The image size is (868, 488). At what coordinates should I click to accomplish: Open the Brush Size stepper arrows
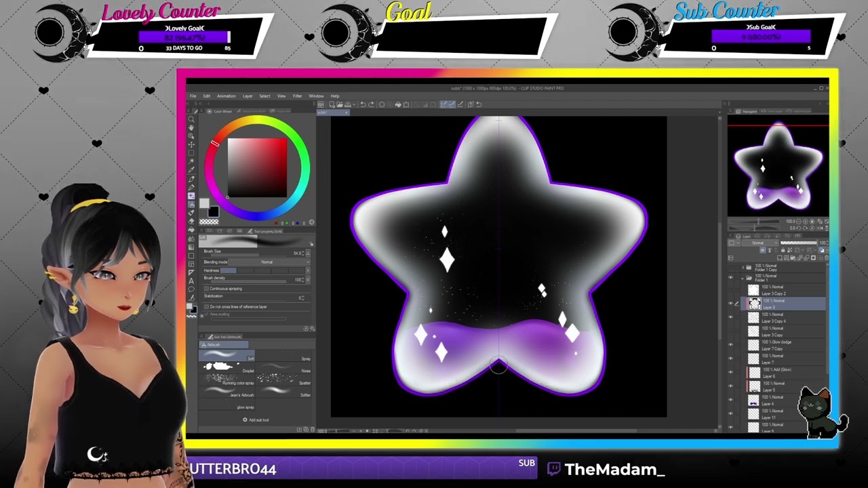[x=303, y=253]
